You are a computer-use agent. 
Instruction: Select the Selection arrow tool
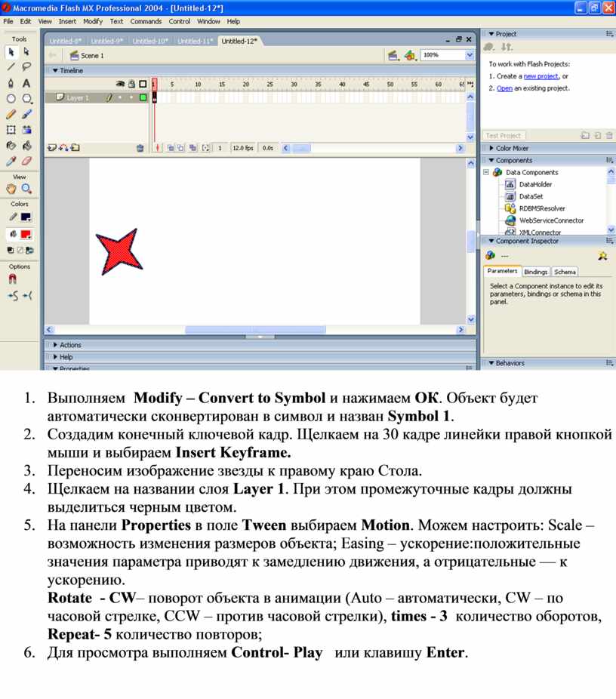coord(11,52)
